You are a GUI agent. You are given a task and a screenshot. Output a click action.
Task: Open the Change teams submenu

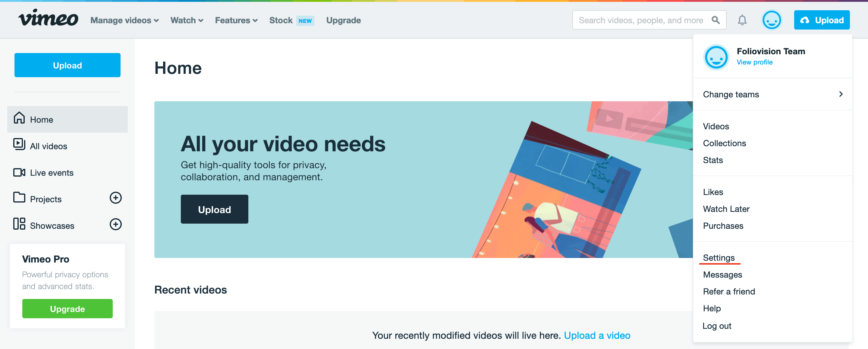tap(773, 94)
